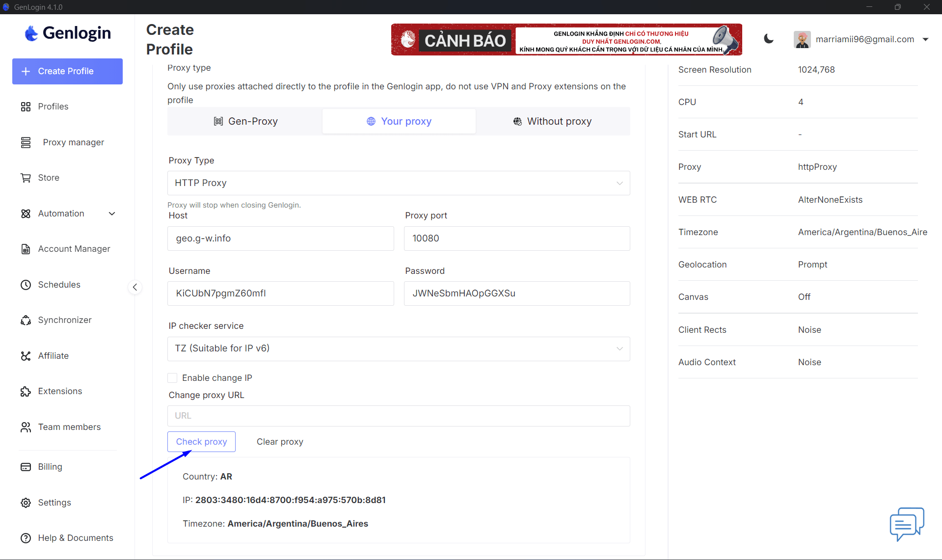
Task: Click the Password input field
Action: click(517, 293)
